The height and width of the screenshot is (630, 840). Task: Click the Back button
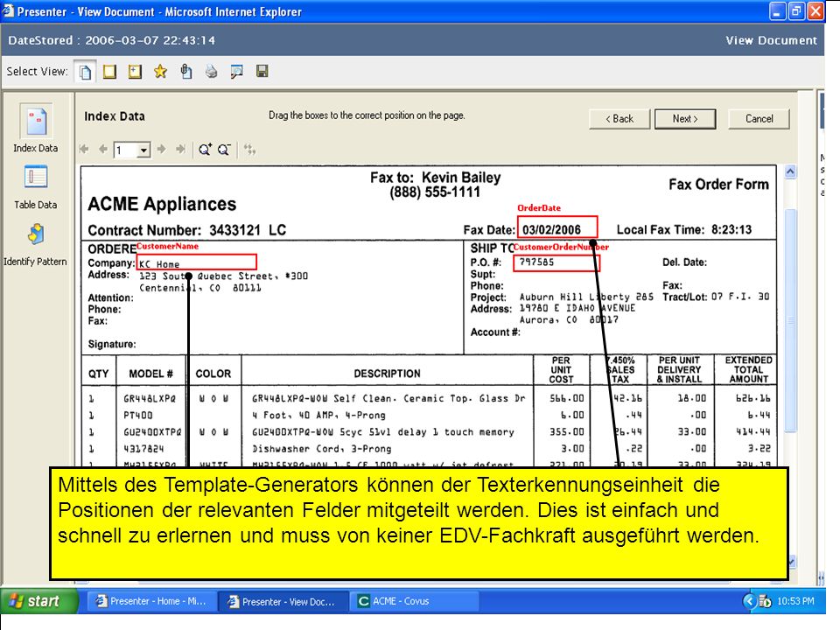click(619, 119)
